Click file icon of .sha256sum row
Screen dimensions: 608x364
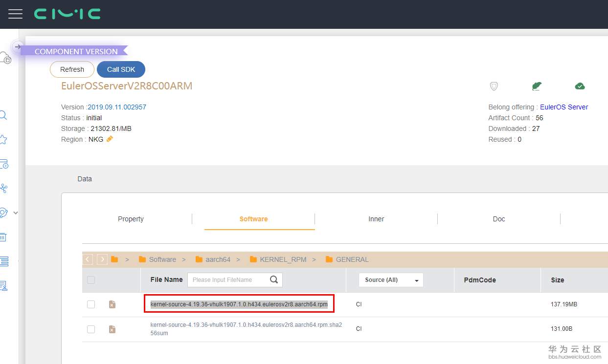(x=112, y=329)
